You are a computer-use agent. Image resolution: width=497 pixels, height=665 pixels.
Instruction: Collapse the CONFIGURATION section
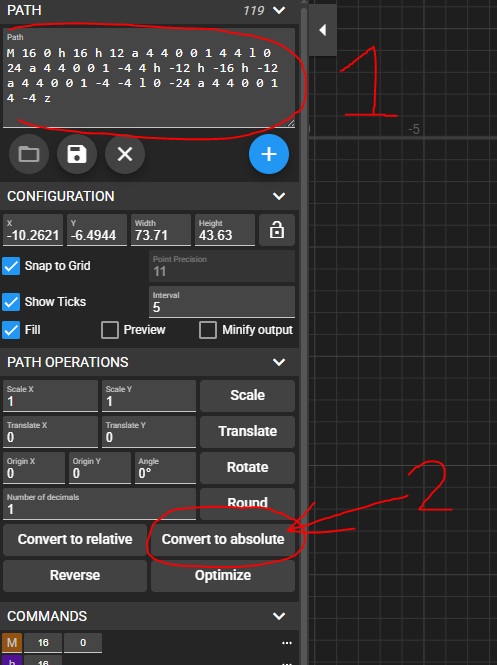pos(279,196)
